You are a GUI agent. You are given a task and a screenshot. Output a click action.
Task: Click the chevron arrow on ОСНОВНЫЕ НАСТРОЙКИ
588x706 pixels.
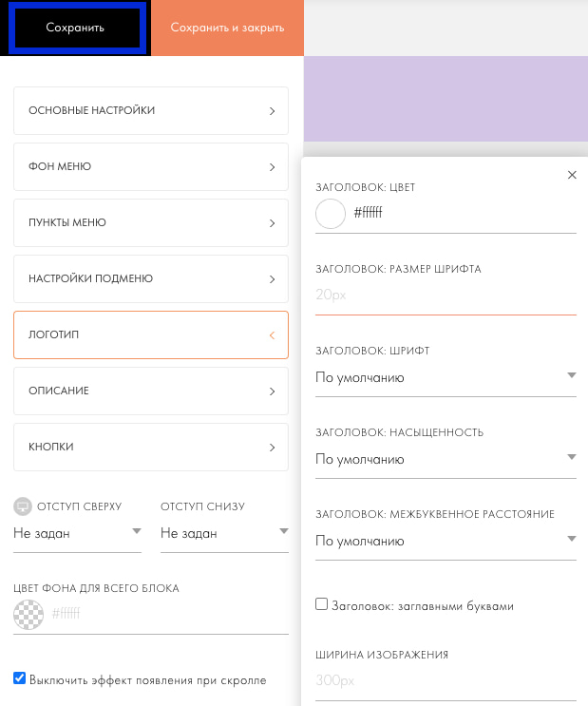272,111
